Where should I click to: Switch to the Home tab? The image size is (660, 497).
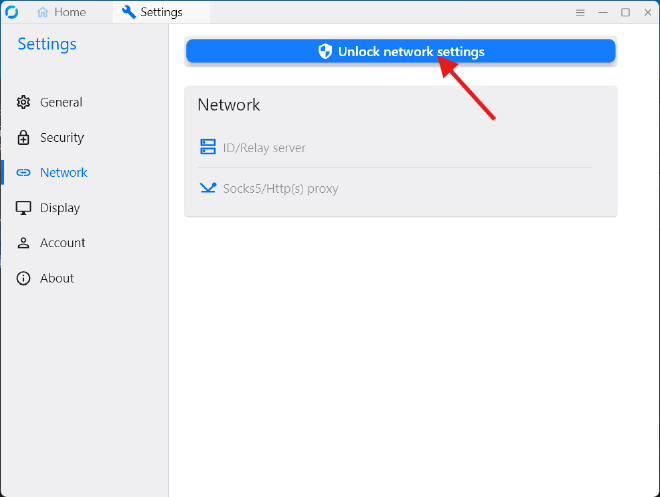click(x=62, y=12)
